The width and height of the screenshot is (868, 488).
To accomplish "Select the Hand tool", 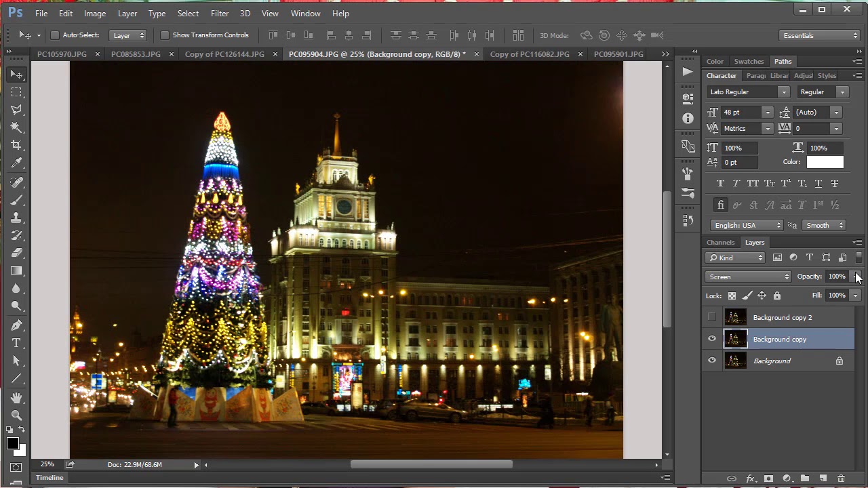I will [17, 398].
